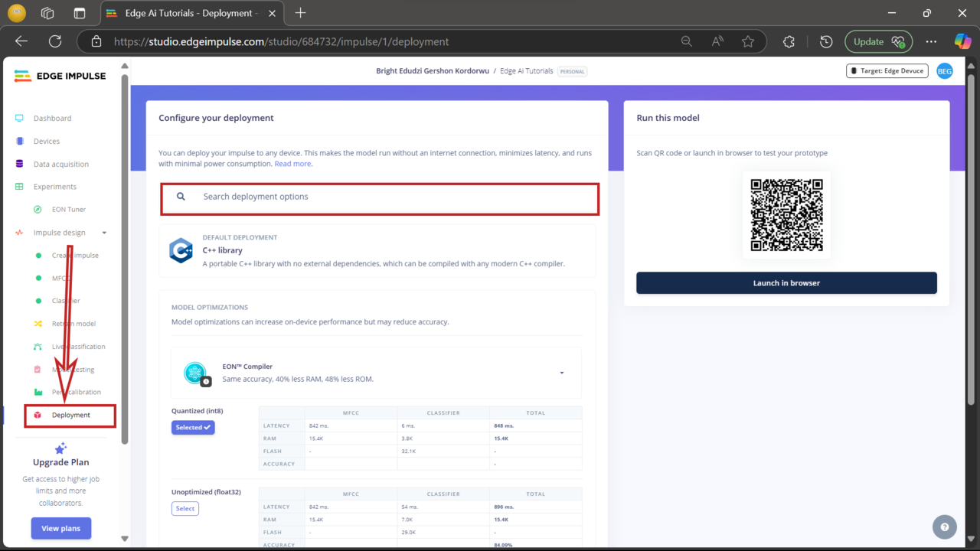Click View plans to upgrade
980x551 pixels.
click(60, 528)
